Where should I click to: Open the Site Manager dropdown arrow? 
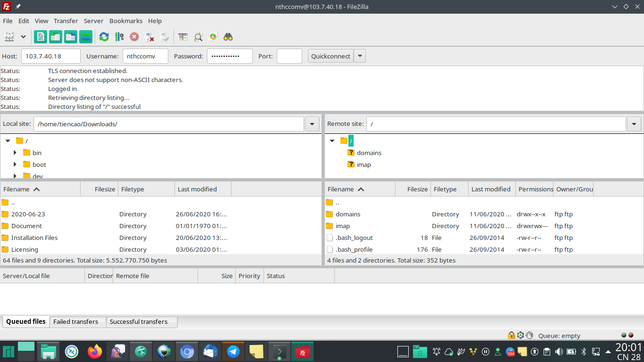[x=23, y=37]
